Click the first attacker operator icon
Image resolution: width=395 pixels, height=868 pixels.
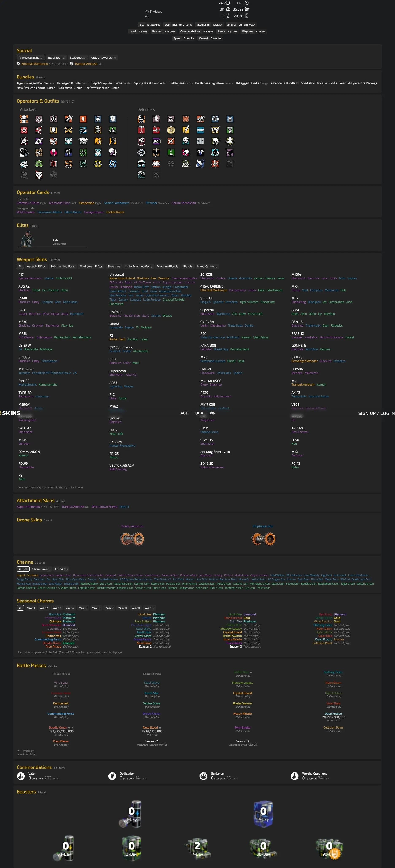(24, 119)
